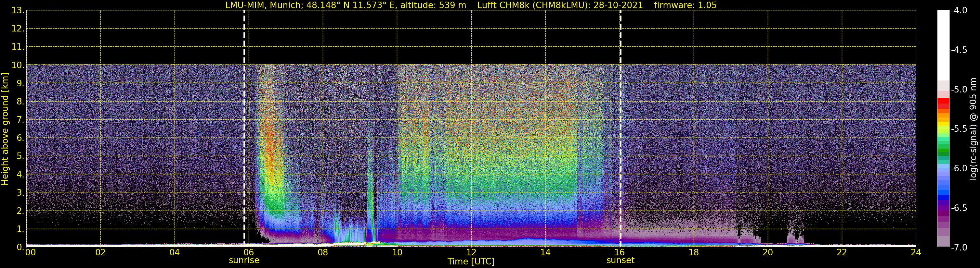
Task: Click the time axis tick label '02'
Action: pos(100,252)
